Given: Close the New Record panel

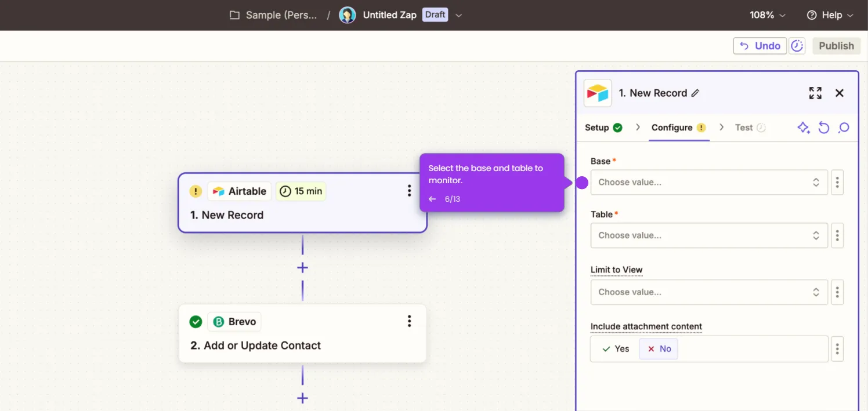Looking at the screenshot, I should [839, 93].
